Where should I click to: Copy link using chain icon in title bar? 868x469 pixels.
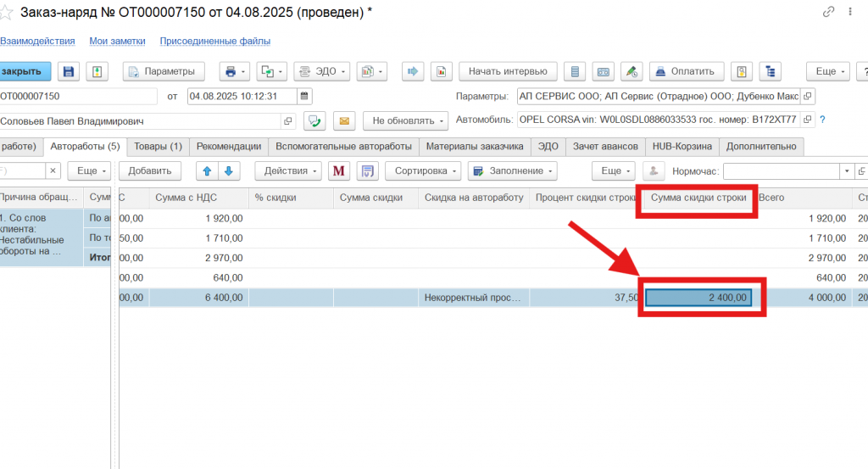[828, 12]
